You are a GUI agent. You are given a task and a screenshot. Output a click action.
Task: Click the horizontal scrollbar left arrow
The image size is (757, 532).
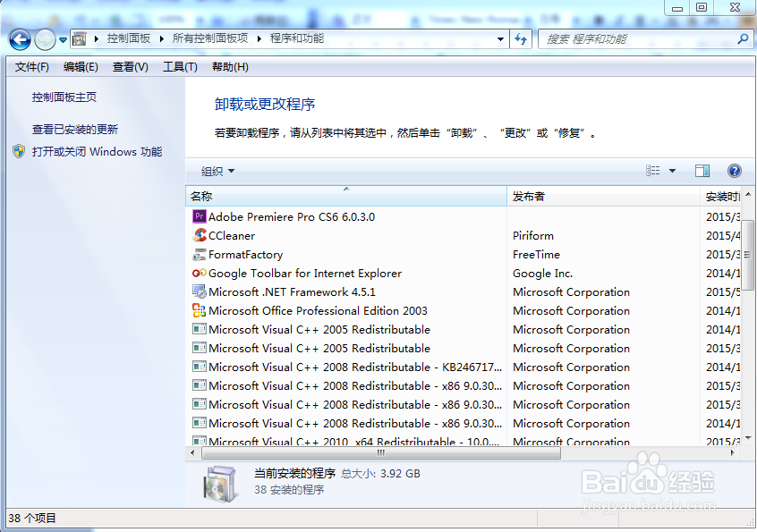[192, 453]
